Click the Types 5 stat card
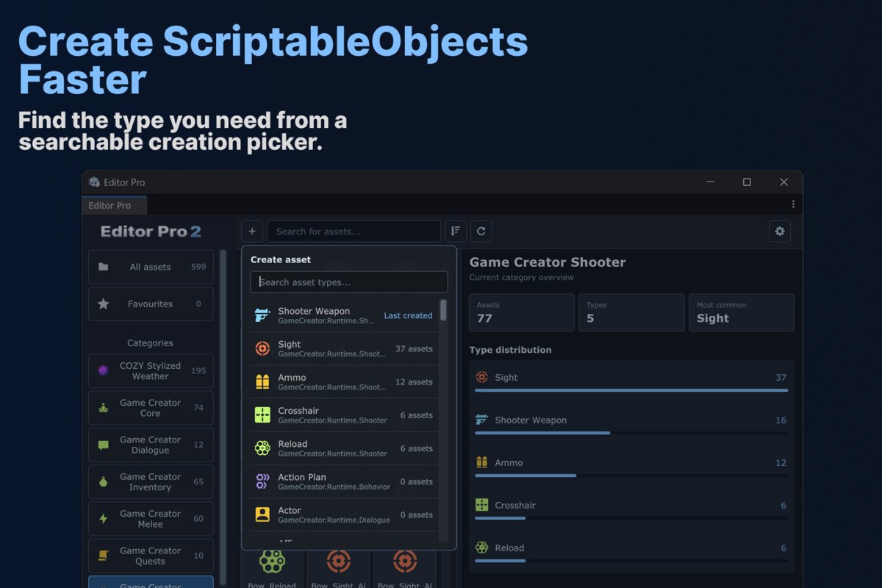This screenshot has height=588, width=882. point(631,312)
